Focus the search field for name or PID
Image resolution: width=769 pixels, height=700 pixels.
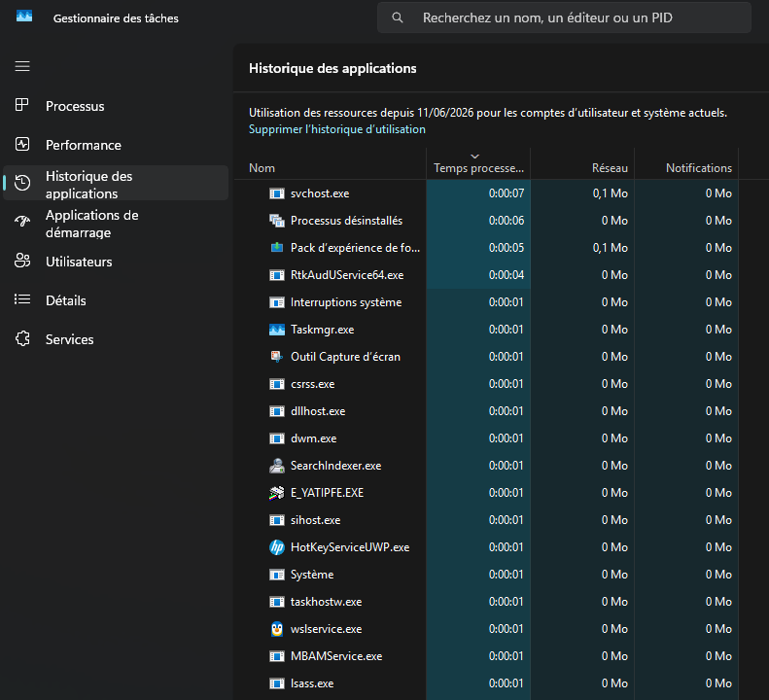point(564,18)
